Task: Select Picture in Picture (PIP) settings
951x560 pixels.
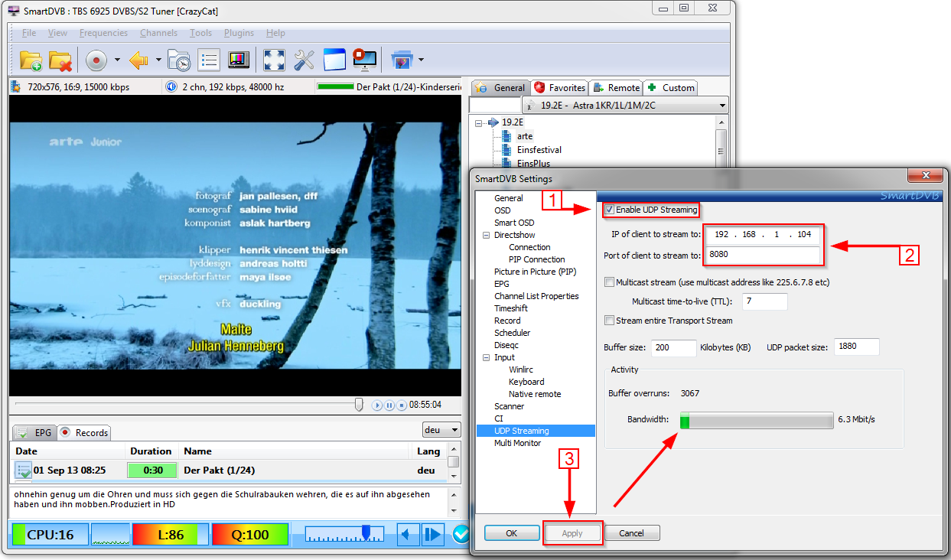Action: click(x=535, y=272)
